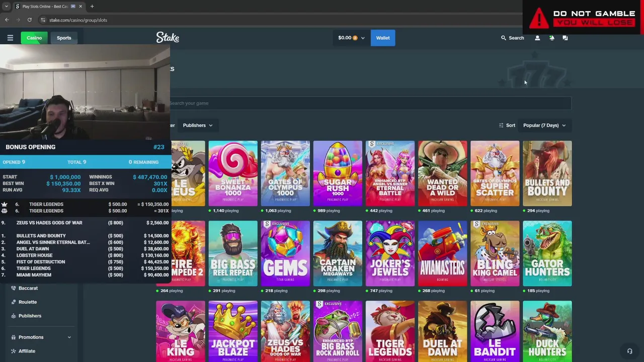644x362 pixels.
Task: Open Joker's Jewels game
Action: (x=390, y=253)
